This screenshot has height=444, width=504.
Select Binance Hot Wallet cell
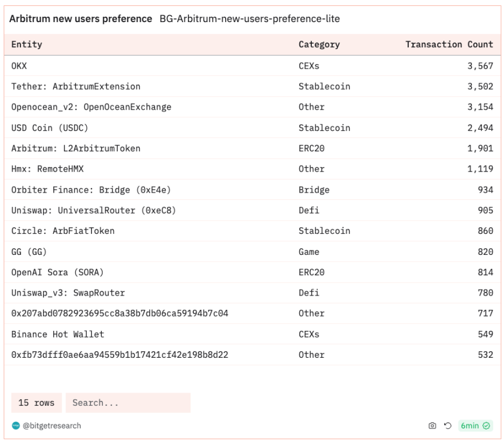click(x=58, y=334)
